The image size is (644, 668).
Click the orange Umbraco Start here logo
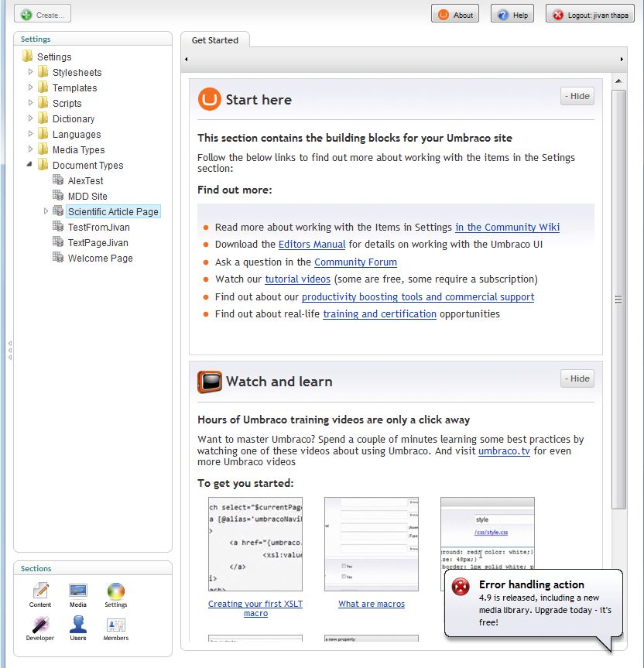click(x=210, y=99)
